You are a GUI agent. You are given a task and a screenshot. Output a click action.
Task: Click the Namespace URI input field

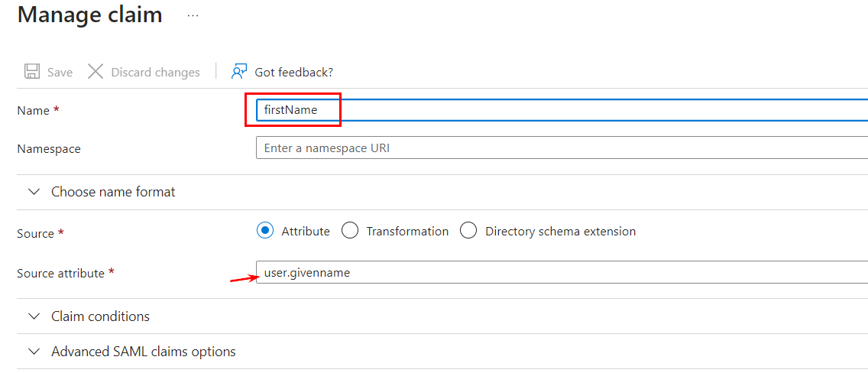coord(562,148)
